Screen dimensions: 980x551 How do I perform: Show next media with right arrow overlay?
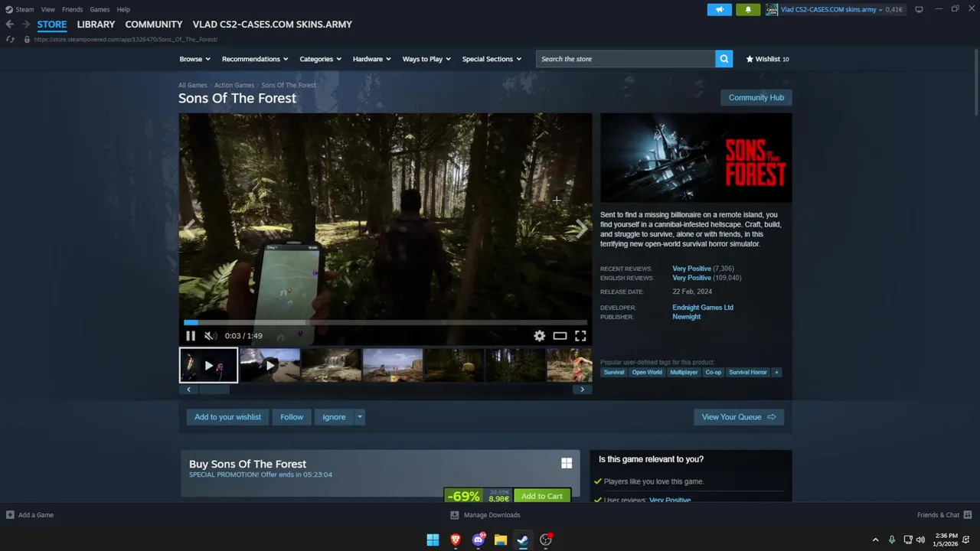[x=581, y=227]
